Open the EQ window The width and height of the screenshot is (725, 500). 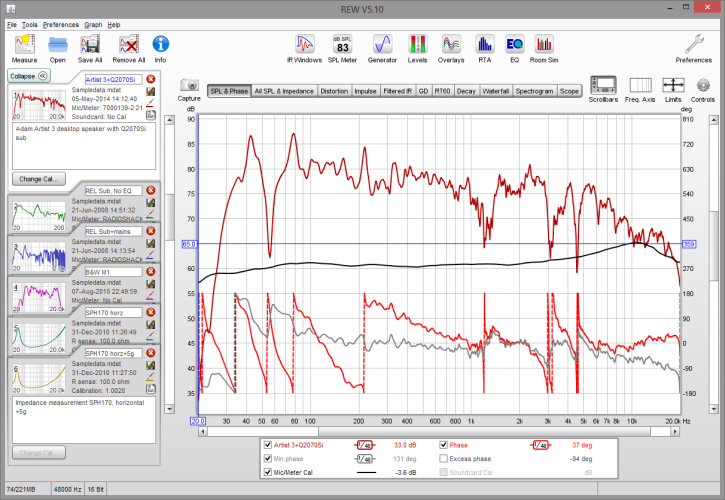(514, 45)
